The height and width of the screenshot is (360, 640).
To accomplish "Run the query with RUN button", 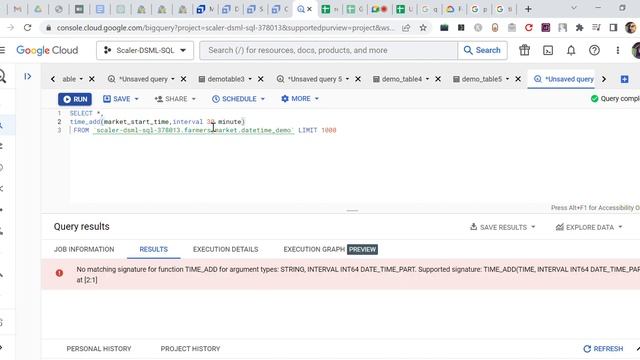I will (x=75, y=99).
